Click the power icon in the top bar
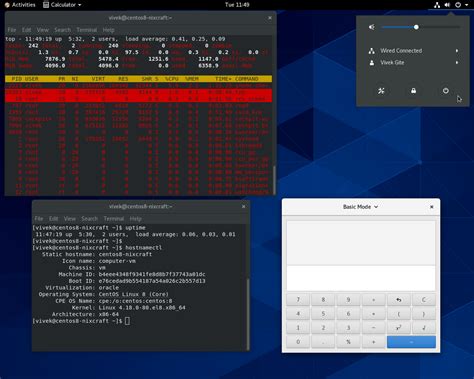The height and width of the screenshot is (379, 474). coord(458,5)
